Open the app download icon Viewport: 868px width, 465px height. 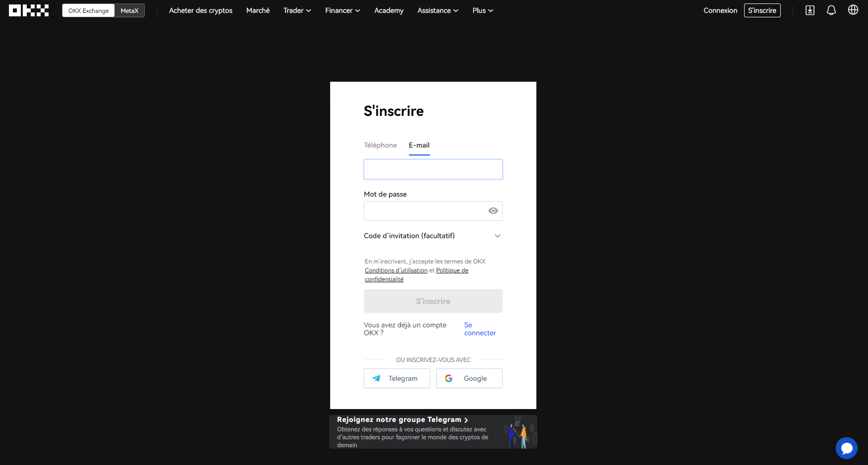coord(810,10)
